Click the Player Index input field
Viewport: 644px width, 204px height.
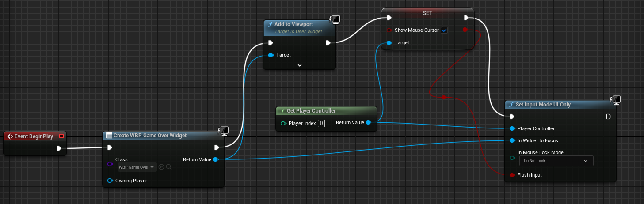tap(321, 123)
